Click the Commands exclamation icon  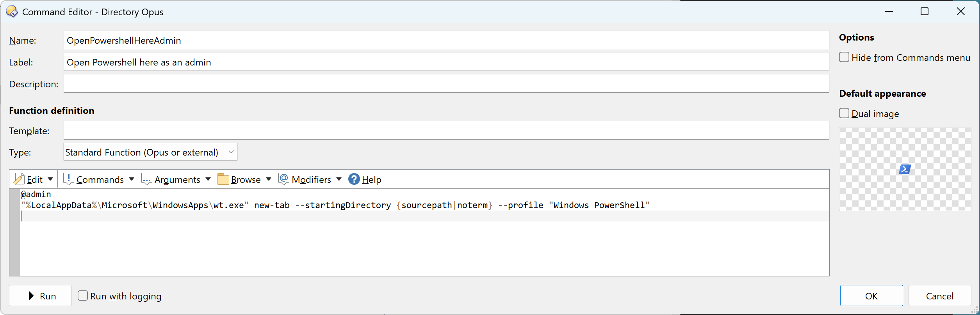point(68,179)
